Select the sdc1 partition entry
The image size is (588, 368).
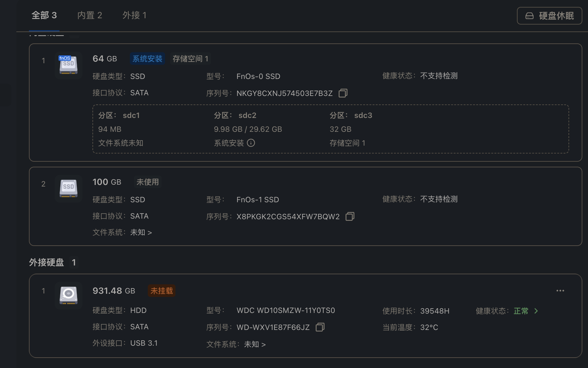click(131, 115)
